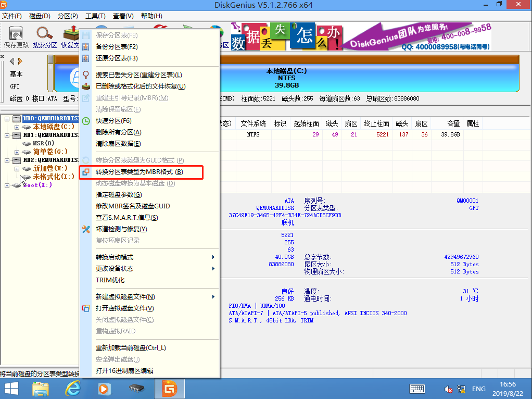Click the 打开虚拟磁盘文件 icon in menu
This screenshot has width=532, height=399.
[x=86, y=308]
